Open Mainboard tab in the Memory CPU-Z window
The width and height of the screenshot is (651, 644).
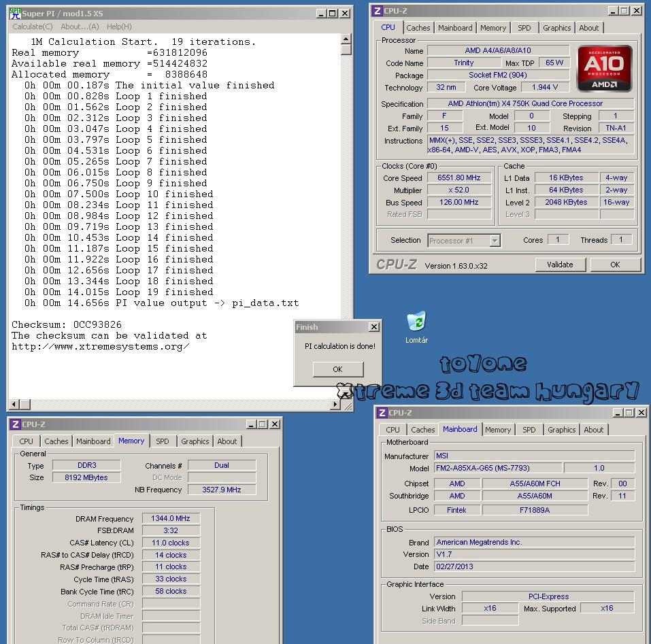[93, 441]
